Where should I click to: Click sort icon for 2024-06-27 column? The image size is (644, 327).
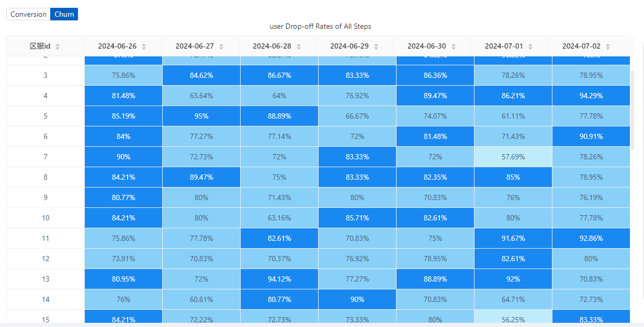[221, 46]
